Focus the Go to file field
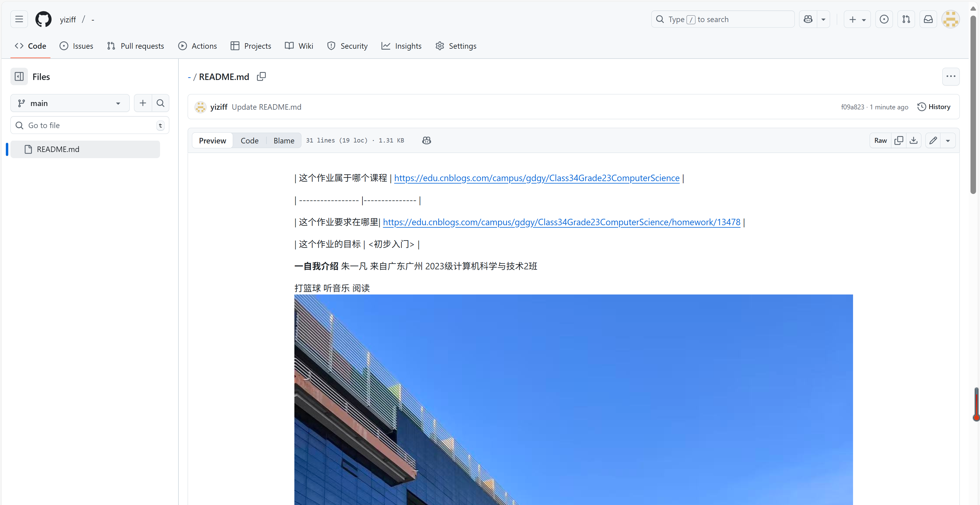Image resolution: width=980 pixels, height=505 pixels. [90, 125]
